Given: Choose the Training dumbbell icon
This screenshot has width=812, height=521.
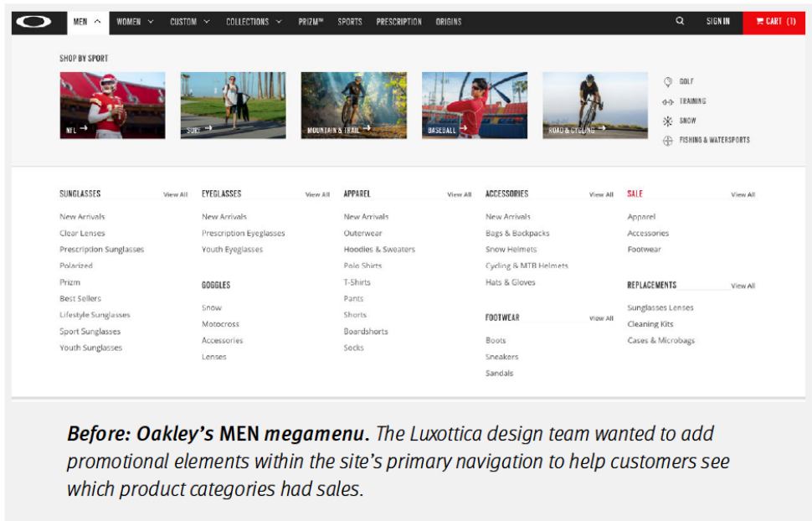Looking at the screenshot, I should tap(668, 101).
